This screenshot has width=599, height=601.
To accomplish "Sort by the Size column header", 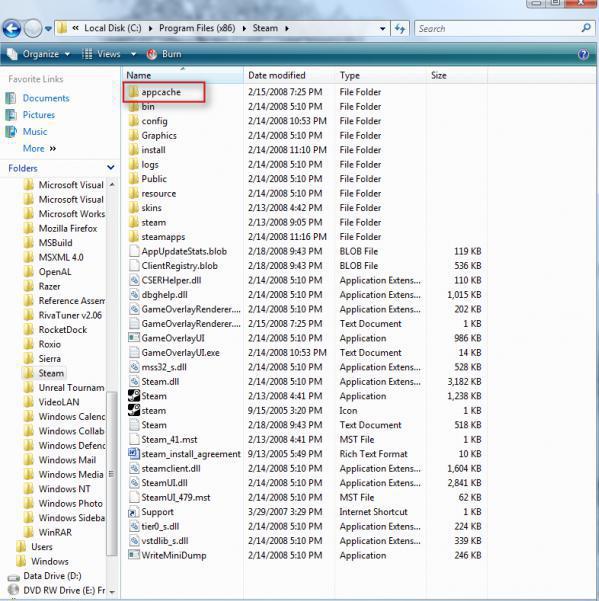I will pos(457,75).
